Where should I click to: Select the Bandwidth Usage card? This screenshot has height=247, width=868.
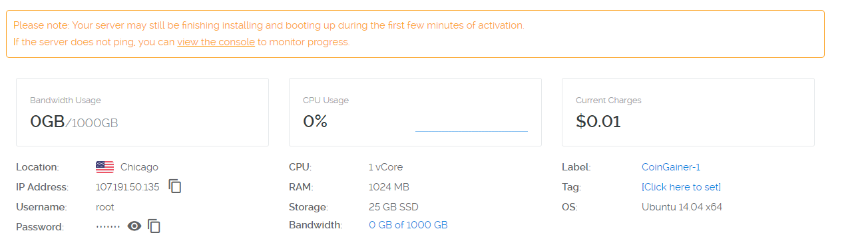click(142, 112)
